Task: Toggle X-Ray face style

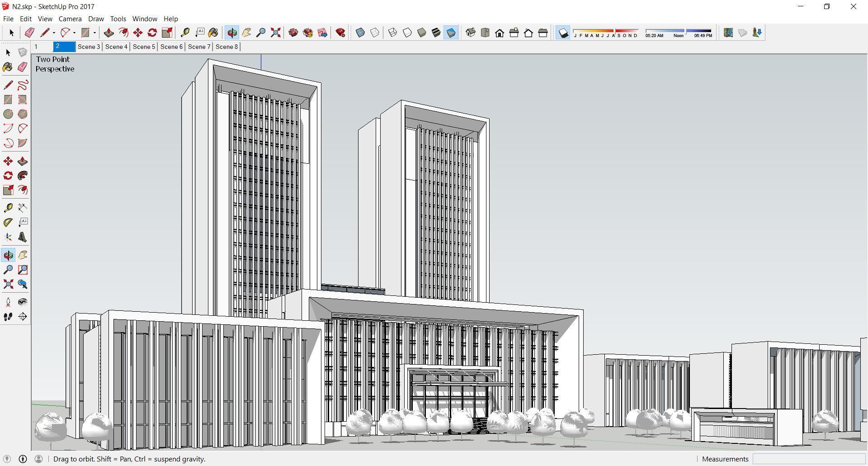Action: pos(360,33)
